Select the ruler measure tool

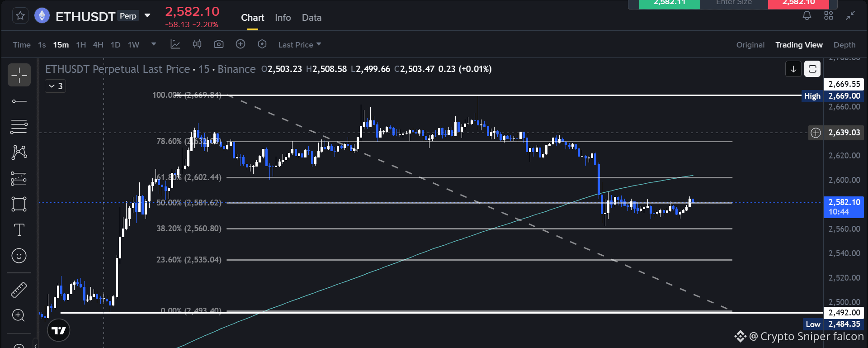[x=19, y=290]
